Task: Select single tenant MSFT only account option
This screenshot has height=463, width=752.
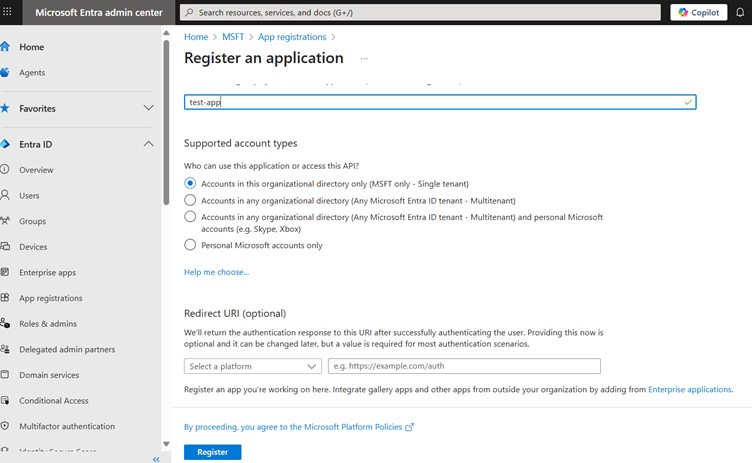Action: 190,184
